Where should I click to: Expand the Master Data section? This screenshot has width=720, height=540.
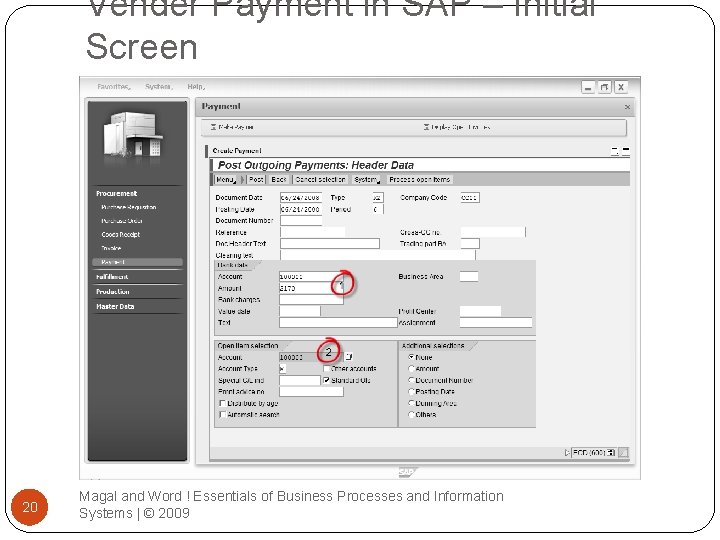(x=115, y=306)
